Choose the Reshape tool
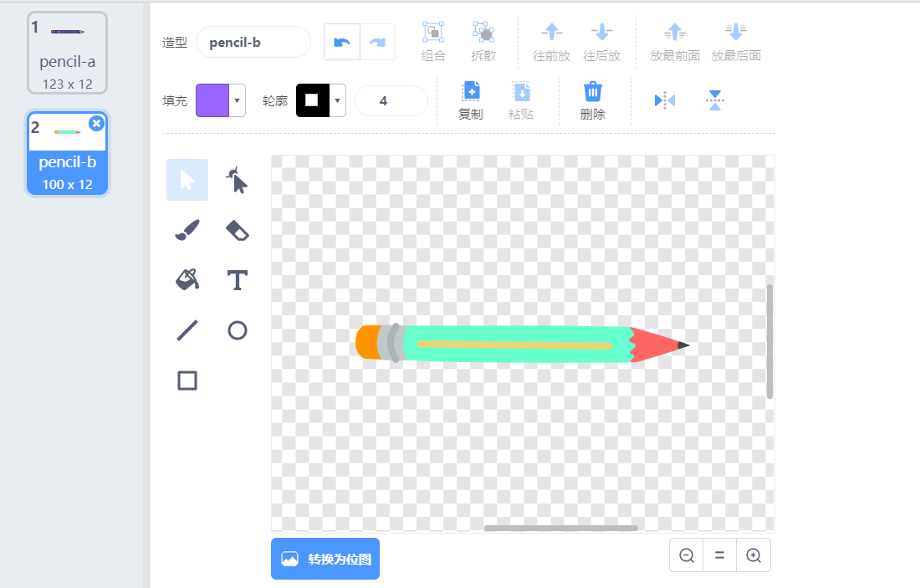The width and height of the screenshot is (920, 588). click(x=238, y=180)
